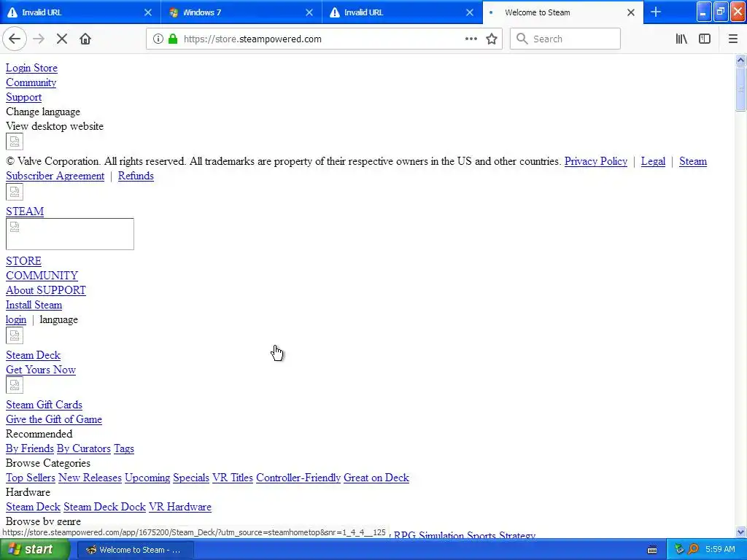747x560 pixels.
Task: Open Great on Deck link
Action: tap(376, 478)
